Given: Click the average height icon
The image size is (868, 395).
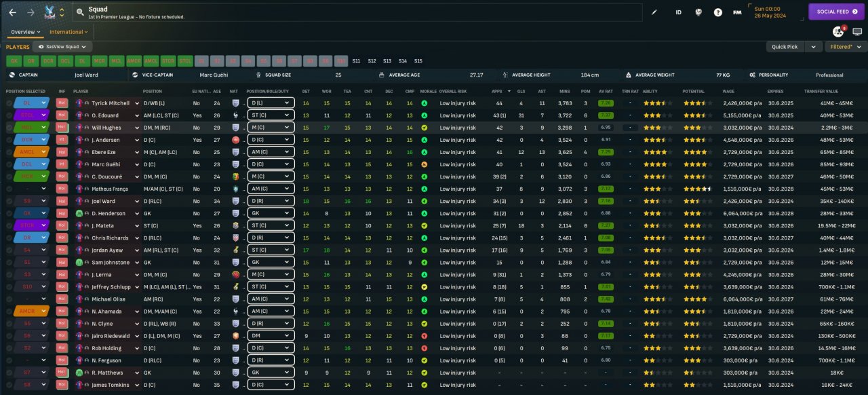Looking at the screenshot, I should pos(505,75).
